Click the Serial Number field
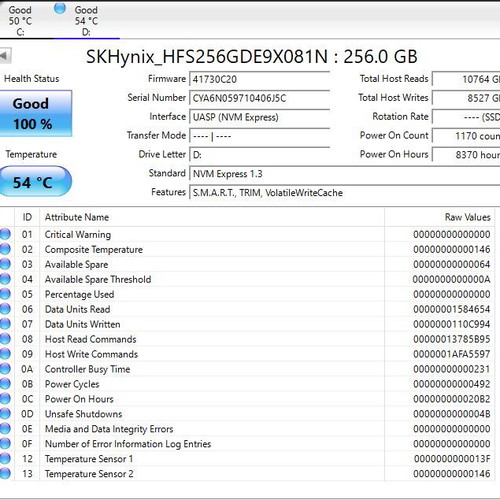 click(x=260, y=98)
